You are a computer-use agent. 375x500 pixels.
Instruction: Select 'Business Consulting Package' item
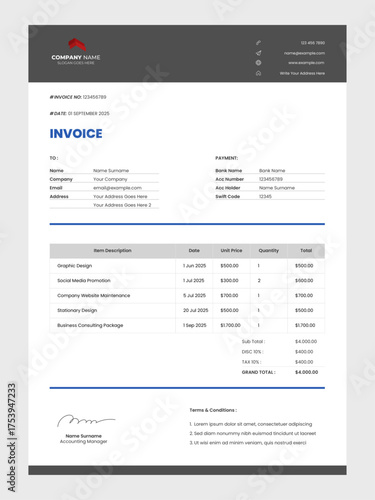tap(90, 325)
